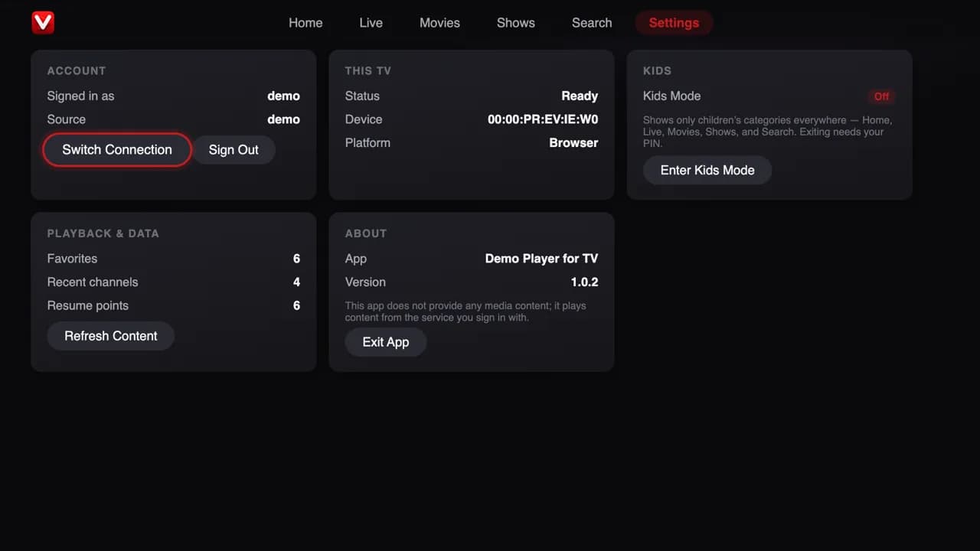980x551 pixels.
Task: Open the Home tab
Action: point(305,23)
